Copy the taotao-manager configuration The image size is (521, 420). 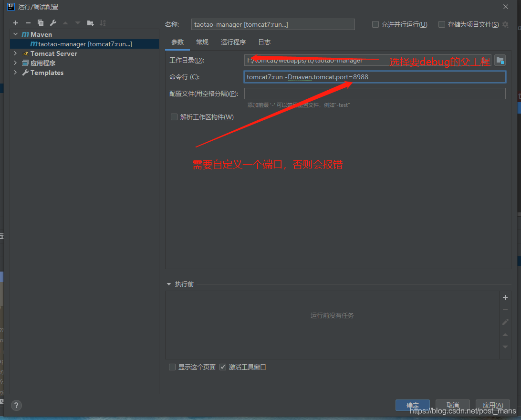coord(40,22)
